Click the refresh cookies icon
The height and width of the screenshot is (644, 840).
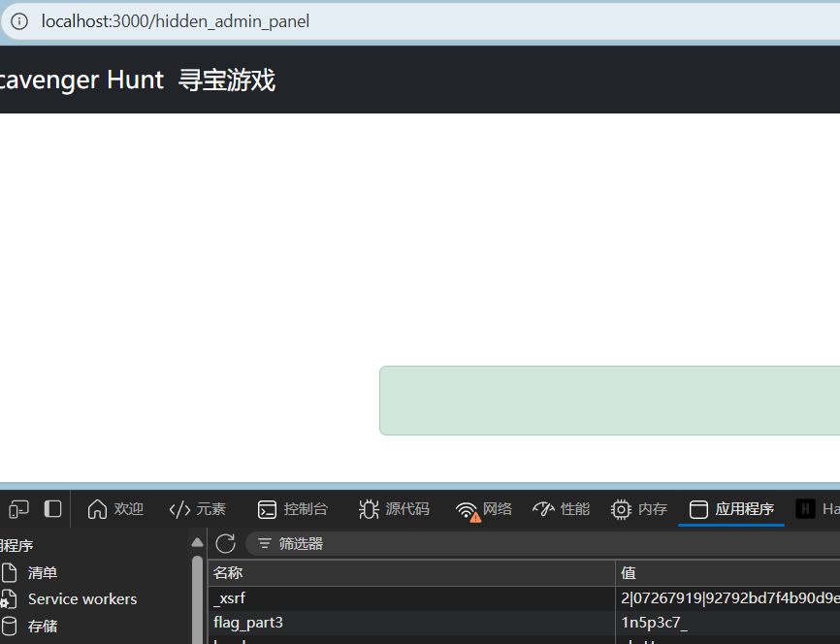(x=225, y=543)
